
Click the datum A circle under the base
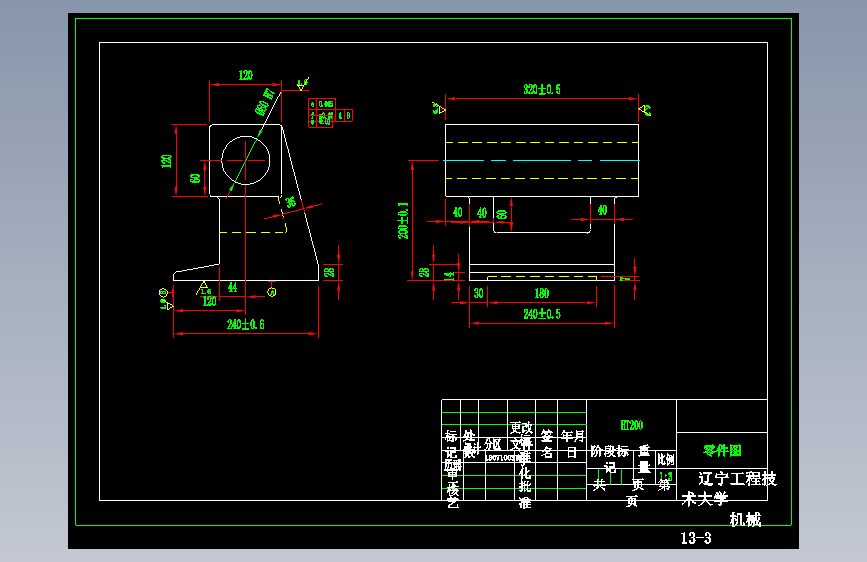[x=271, y=292]
